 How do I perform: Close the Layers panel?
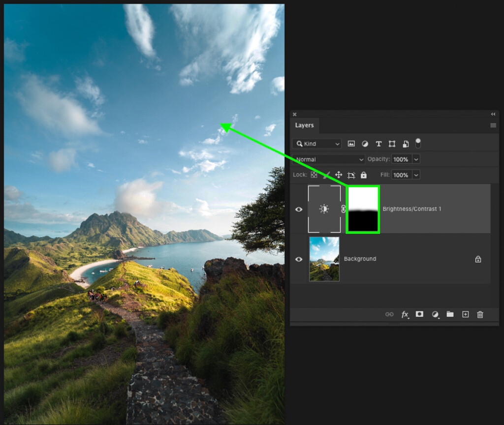click(294, 114)
